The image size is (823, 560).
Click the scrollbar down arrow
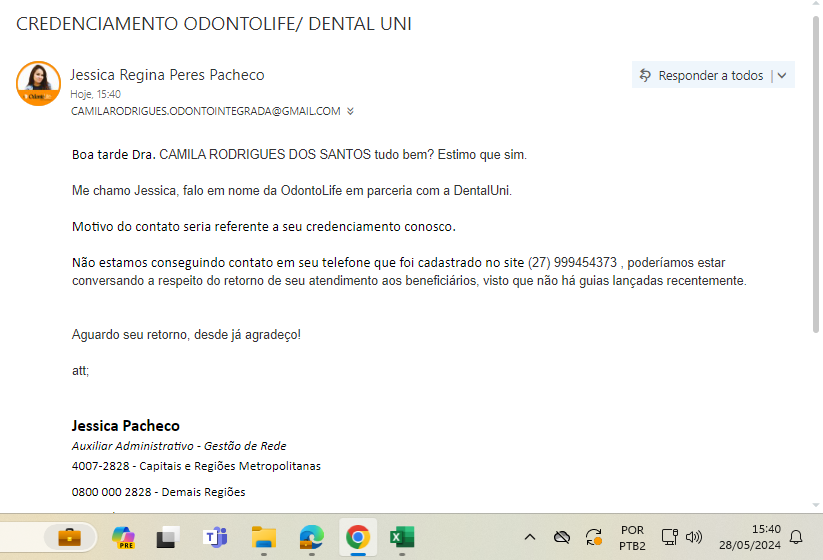816,505
